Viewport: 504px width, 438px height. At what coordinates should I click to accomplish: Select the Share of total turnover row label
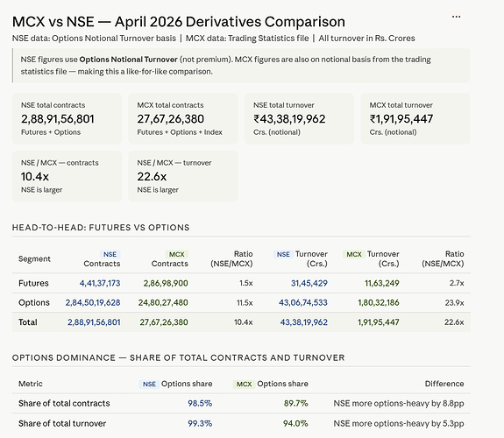(x=62, y=423)
